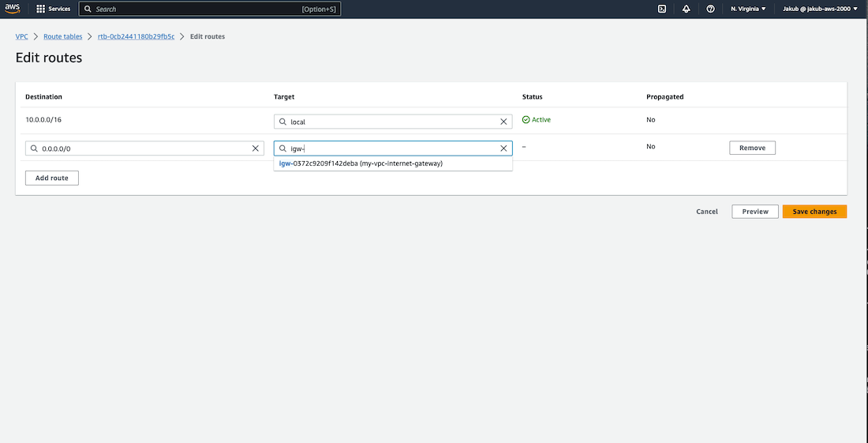Click the AWS logo home icon

point(12,9)
